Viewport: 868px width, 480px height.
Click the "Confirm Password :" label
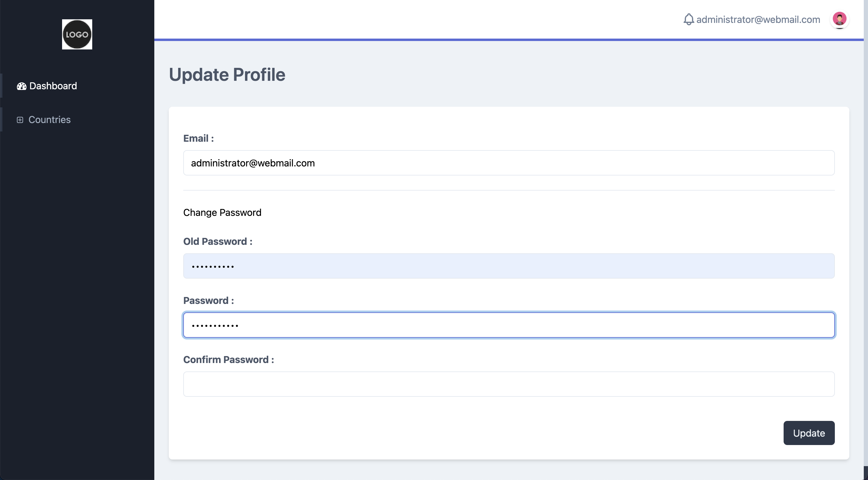(x=228, y=360)
